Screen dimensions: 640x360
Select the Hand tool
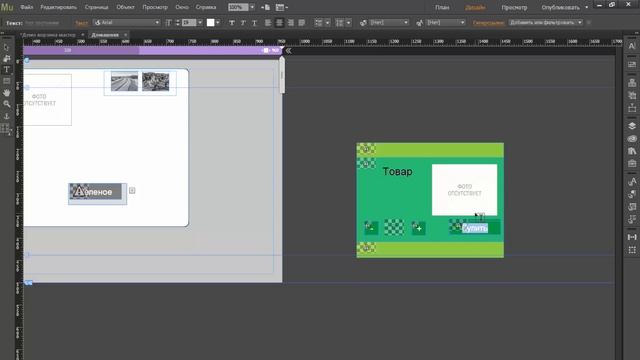[x=7, y=93]
